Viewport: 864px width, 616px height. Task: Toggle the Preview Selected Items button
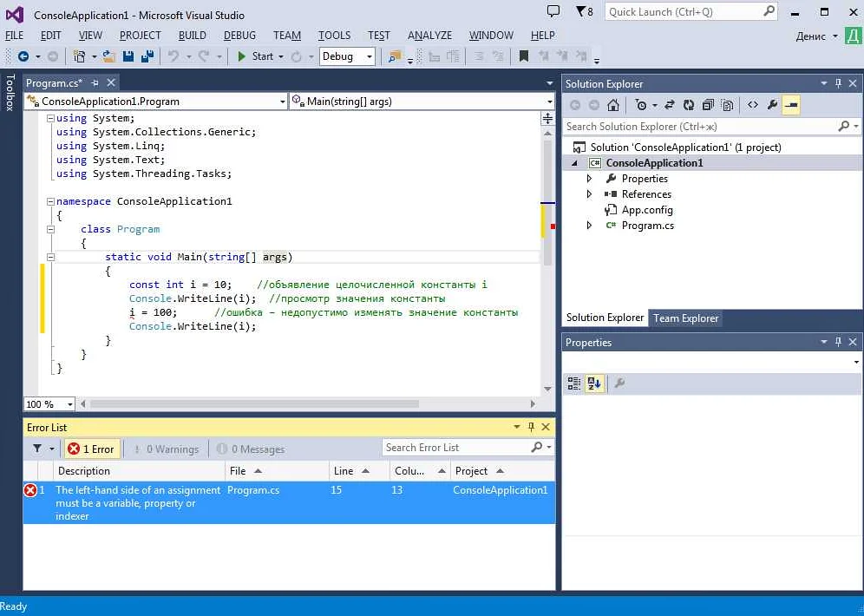click(790, 105)
